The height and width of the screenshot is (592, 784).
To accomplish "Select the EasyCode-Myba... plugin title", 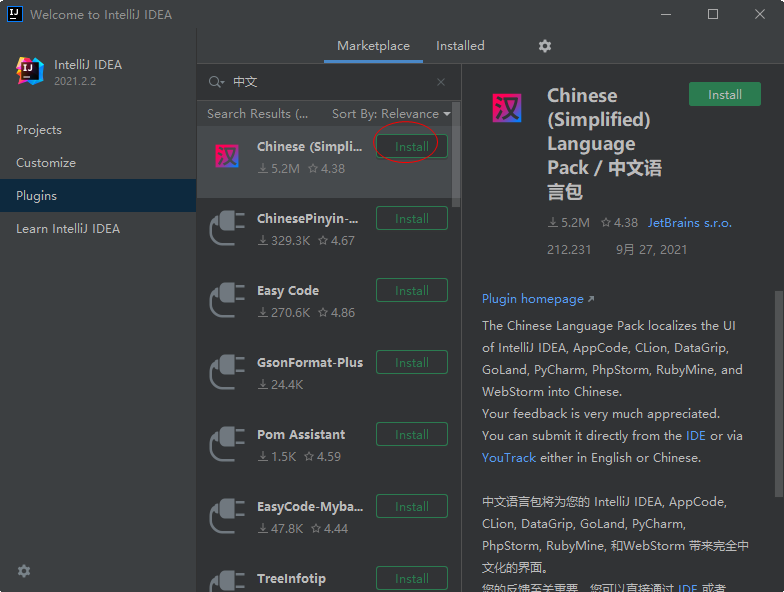I will click(310, 506).
